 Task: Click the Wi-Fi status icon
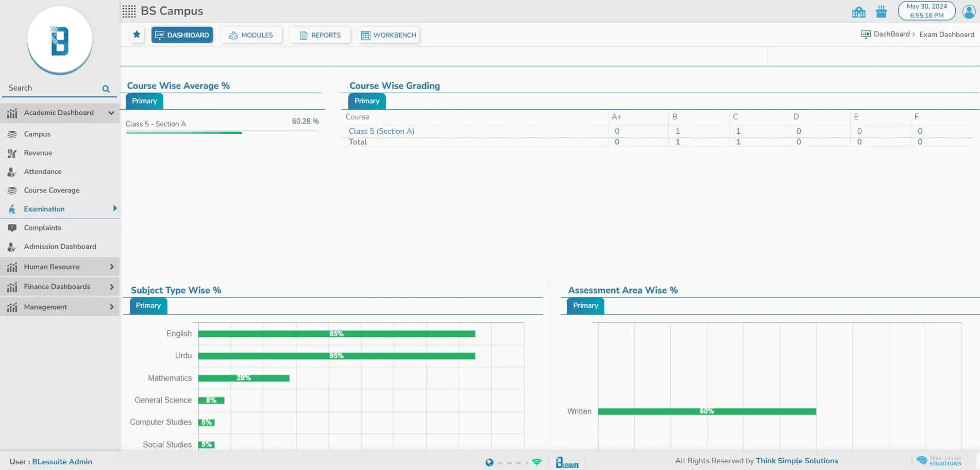[537, 462]
